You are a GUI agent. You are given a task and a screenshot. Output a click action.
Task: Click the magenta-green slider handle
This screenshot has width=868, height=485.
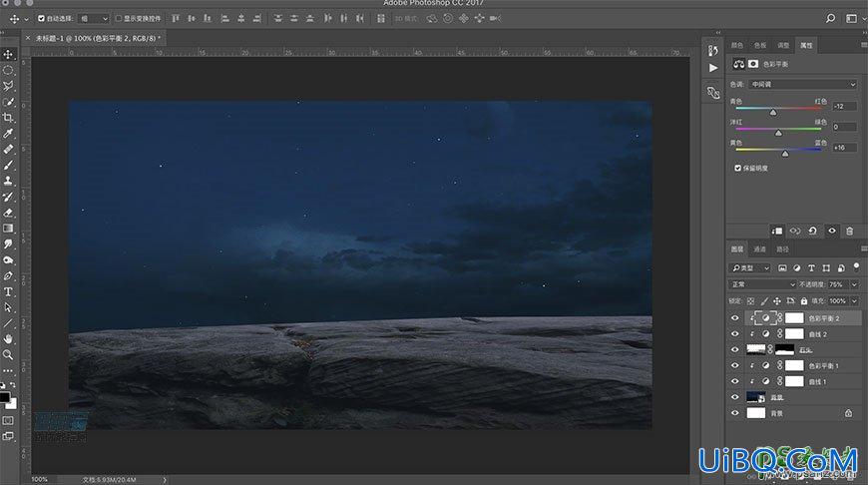click(x=778, y=133)
